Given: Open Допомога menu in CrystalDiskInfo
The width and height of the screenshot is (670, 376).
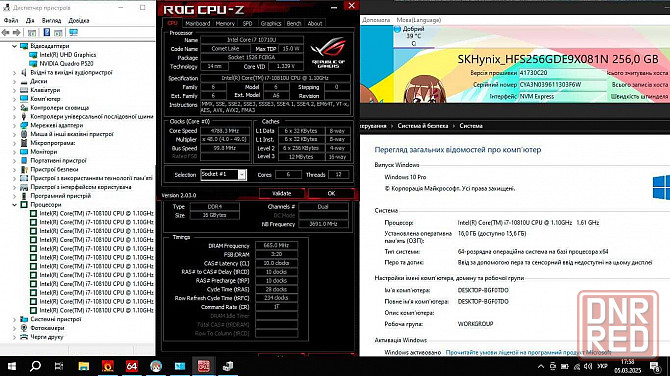Looking at the screenshot, I should coord(376,20).
